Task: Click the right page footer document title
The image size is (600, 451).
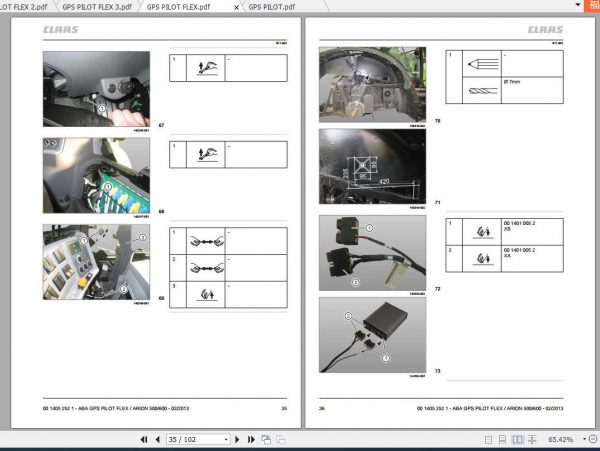Action: coord(490,409)
